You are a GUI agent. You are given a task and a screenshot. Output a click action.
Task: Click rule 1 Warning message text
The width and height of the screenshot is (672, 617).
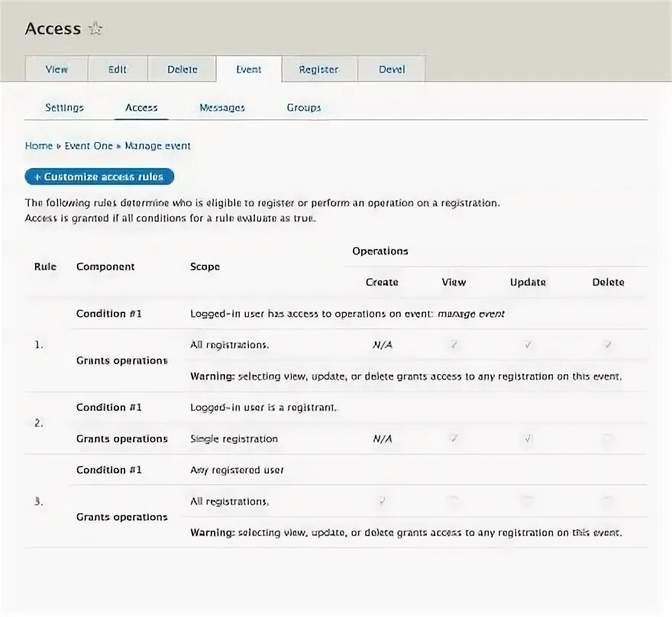[405, 376]
